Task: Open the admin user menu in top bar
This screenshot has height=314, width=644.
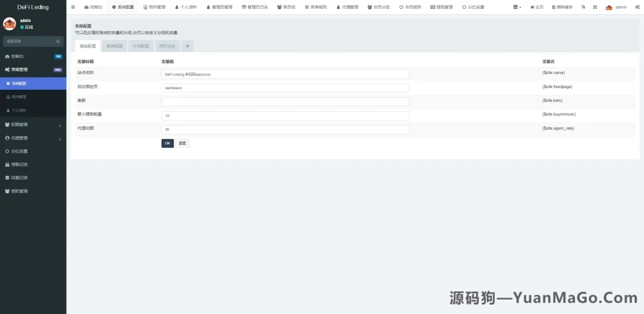Action: pos(616,7)
